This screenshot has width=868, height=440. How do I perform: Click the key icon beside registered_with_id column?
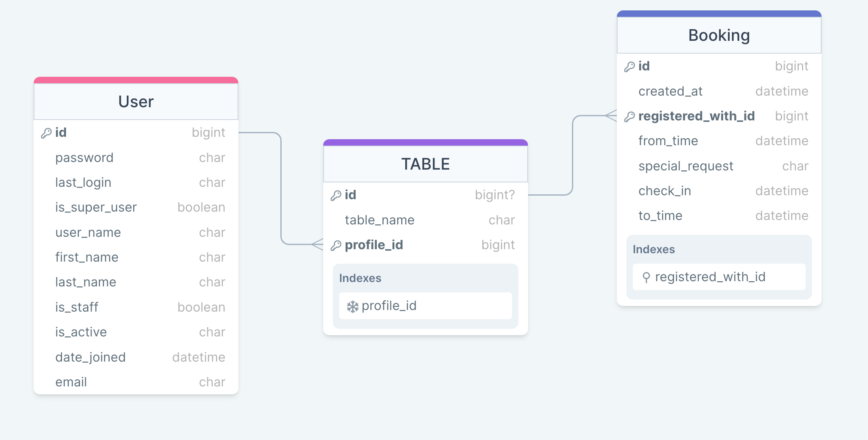click(629, 116)
